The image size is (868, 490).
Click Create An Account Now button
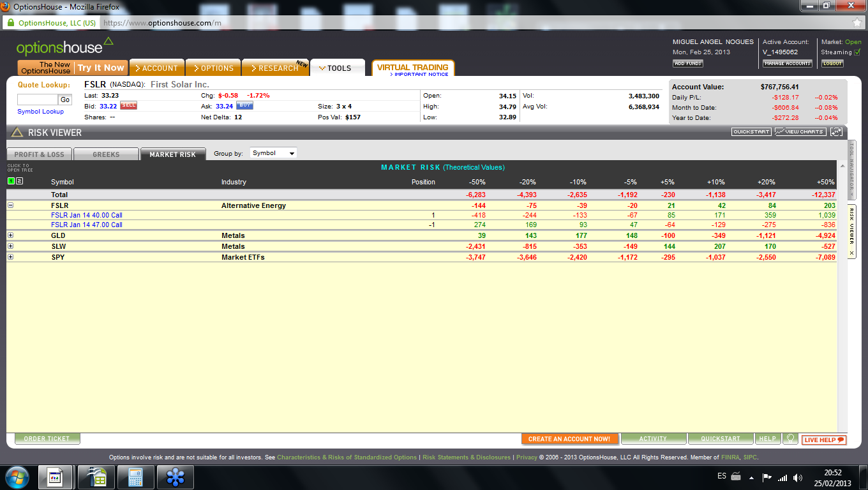(x=569, y=439)
